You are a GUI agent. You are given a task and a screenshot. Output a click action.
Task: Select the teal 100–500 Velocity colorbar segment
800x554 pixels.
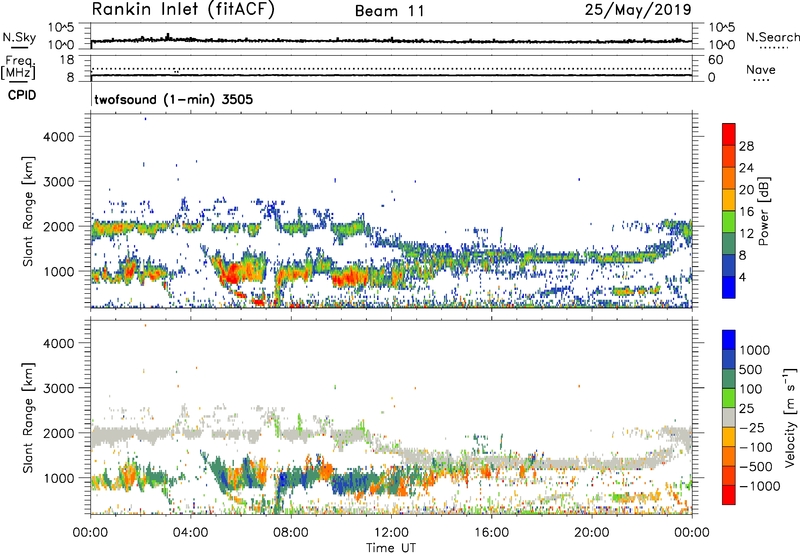click(x=729, y=379)
